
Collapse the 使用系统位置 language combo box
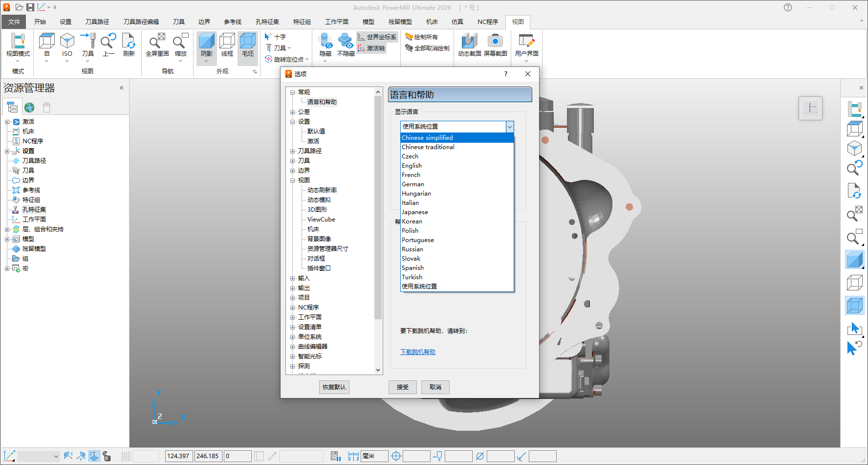point(510,127)
